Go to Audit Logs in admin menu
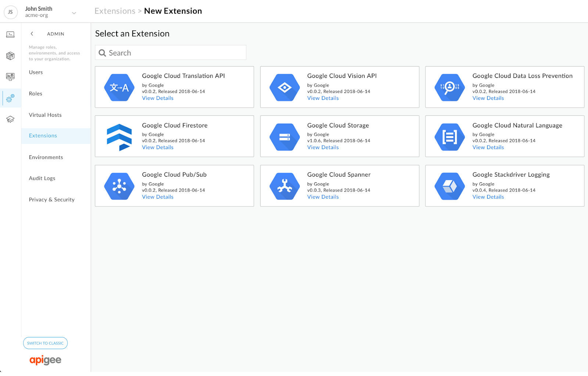The width and height of the screenshot is (588, 376). [x=42, y=178]
